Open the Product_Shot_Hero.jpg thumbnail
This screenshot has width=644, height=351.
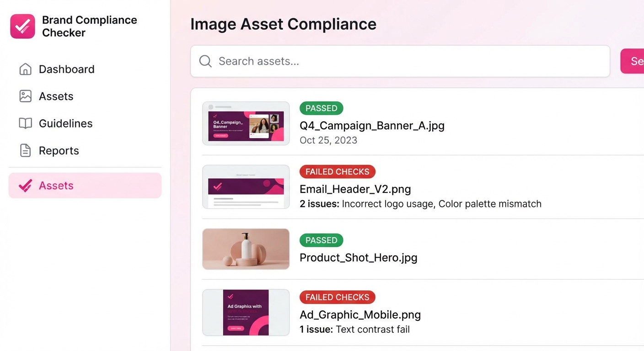click(246, 249)
